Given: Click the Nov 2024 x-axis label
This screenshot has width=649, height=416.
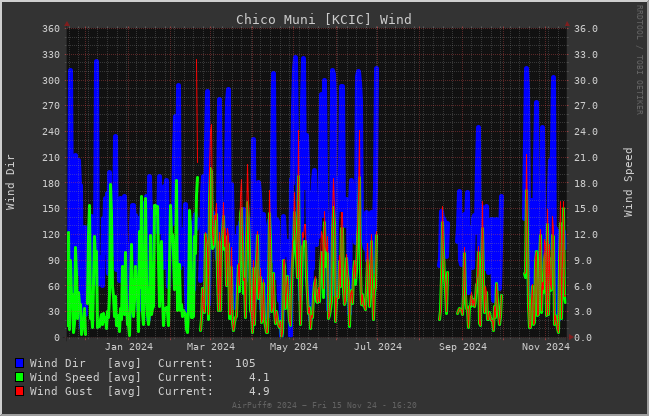Looking at the screenshot, I should tap(546, 347).
